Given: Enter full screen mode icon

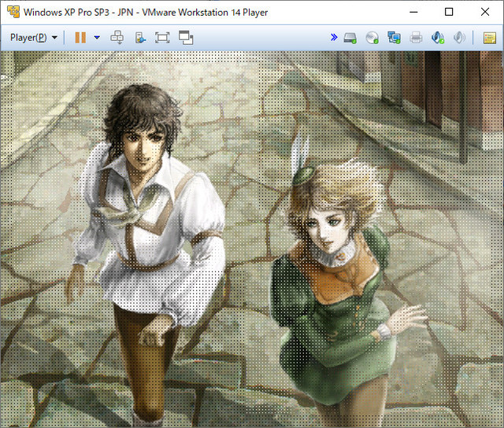Looking at the screenshot, I should (x=162, y=38).
